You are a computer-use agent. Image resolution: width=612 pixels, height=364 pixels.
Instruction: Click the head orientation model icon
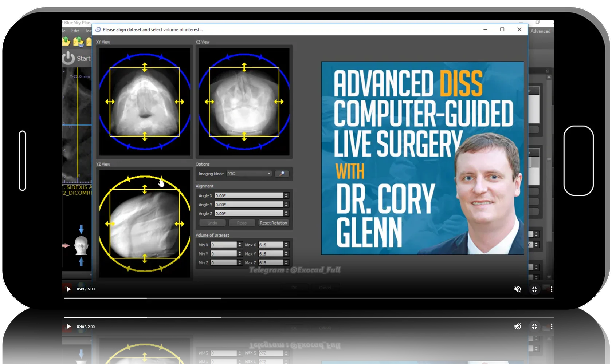[81, 246]
